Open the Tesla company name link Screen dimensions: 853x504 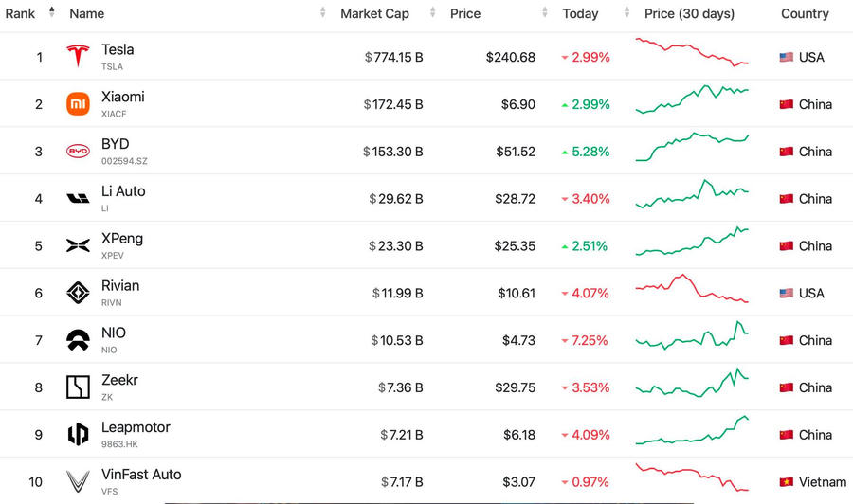point(118,49)
